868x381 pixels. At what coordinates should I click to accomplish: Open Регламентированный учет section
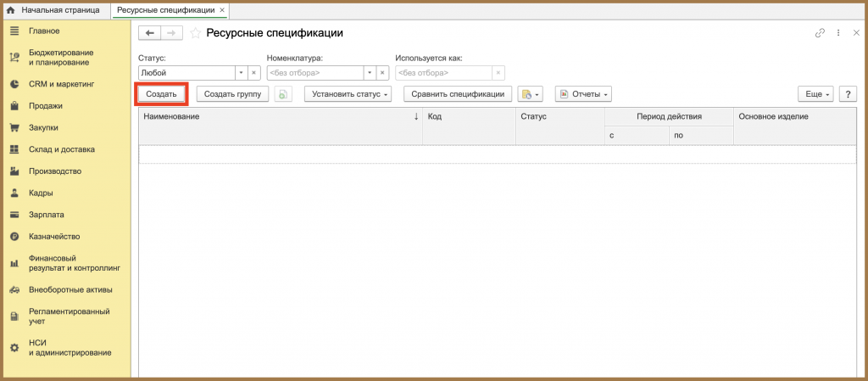coord(70,317)
